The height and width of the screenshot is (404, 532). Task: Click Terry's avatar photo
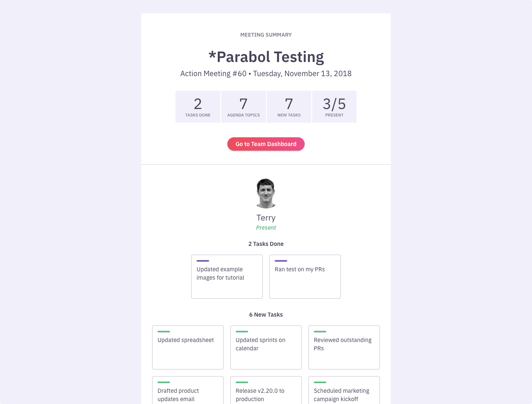tap(266, 193)
